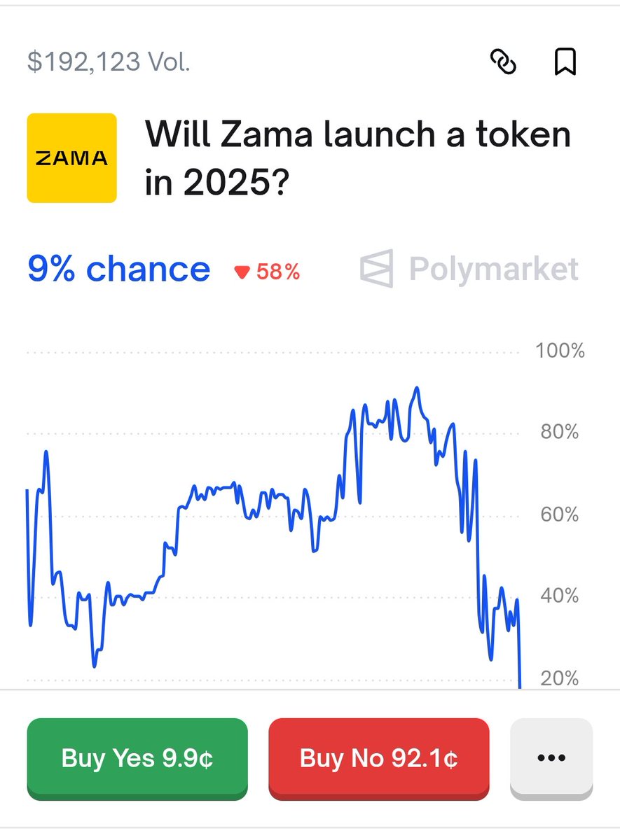This screenshot has width=620, height=840.
Task: Click the Polymarket logo icon
Action: point(377,269)
